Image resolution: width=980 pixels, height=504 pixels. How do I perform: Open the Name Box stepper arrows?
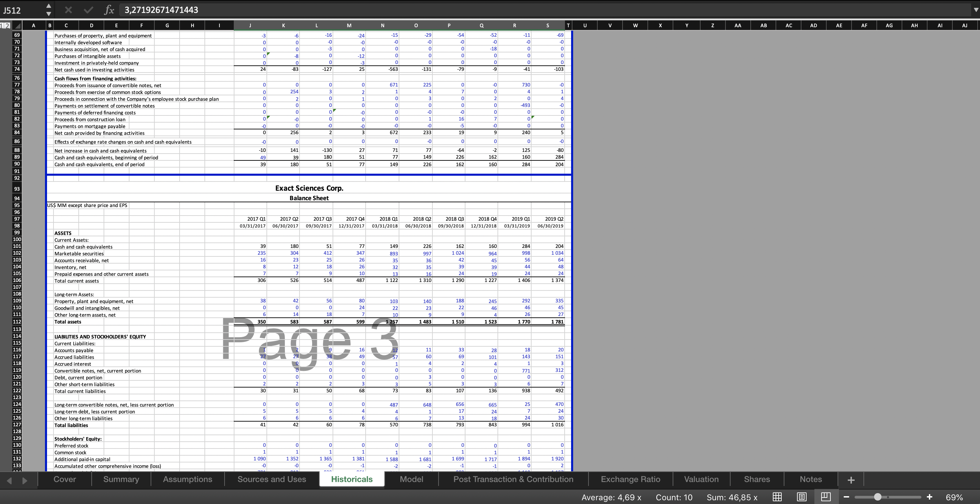pos(48,10)
